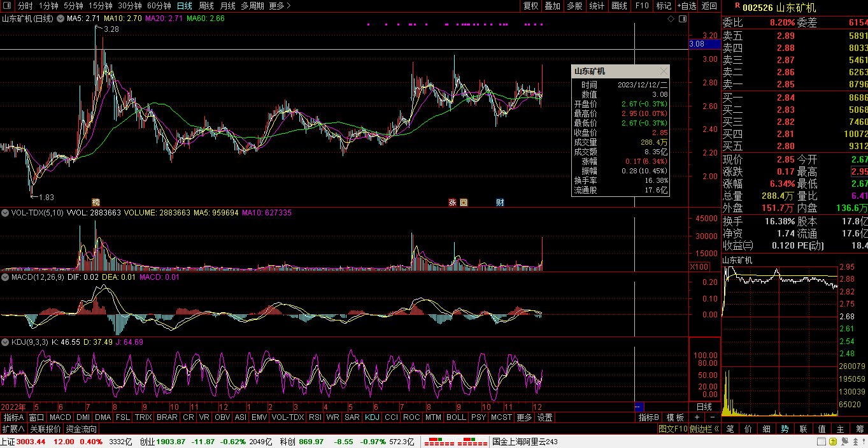Image resolution: width=868 pixels, height=448 pixels.
Task: Click the plus zoom-in button beside 模板
Action: tap(696, 417)
